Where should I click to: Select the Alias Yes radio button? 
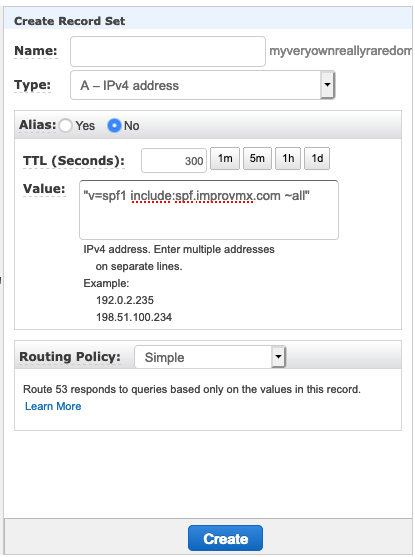click(66, 126)
